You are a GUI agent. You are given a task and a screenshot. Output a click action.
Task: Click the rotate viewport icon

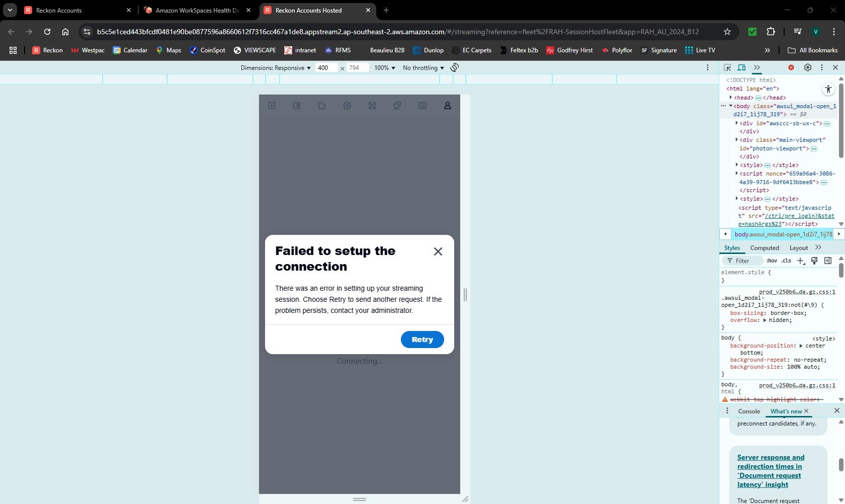[455, 67]
